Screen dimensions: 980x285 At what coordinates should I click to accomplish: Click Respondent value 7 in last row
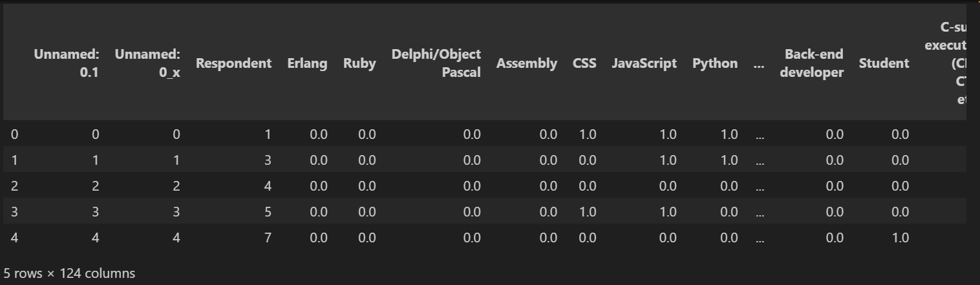click(268, 238)
